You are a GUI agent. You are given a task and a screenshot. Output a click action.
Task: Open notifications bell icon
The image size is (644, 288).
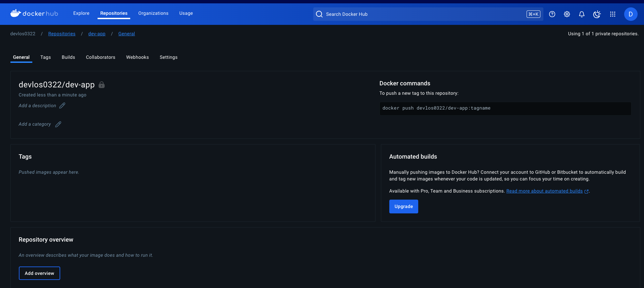click(x=582, y=14)
